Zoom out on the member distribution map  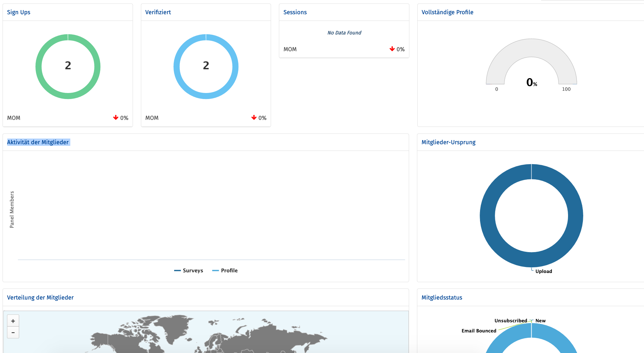[x=13, y=332]
